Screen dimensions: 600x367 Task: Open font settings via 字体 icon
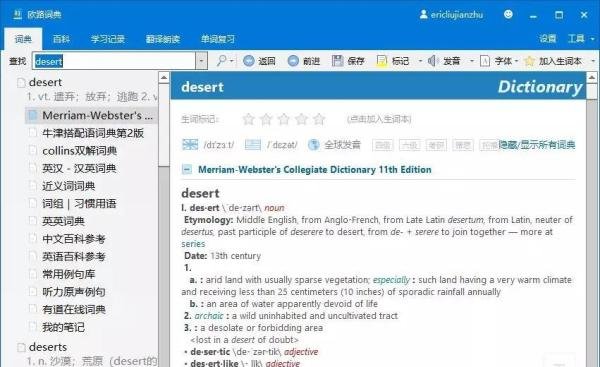coord(485,61)
